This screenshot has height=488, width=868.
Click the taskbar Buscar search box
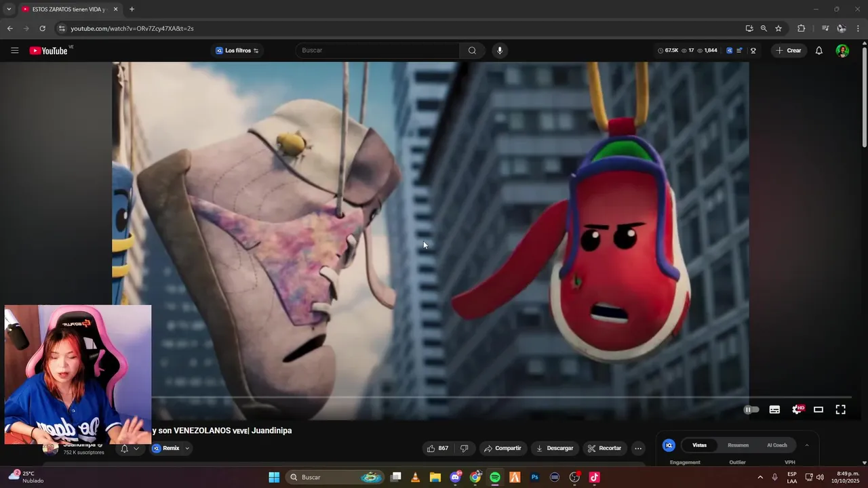(336, 477)
